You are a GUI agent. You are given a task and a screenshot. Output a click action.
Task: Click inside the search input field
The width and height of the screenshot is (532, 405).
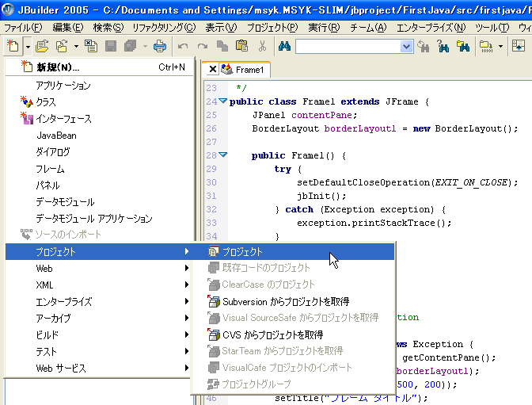(347, 47)
